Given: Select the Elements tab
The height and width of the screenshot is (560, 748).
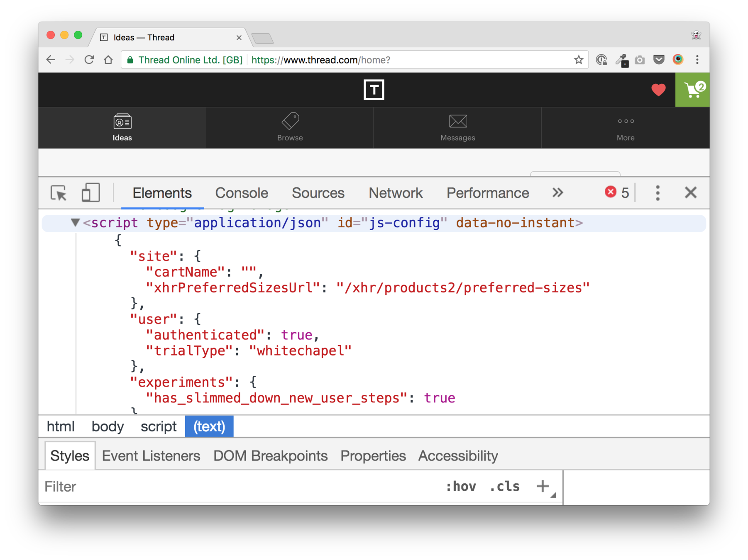Looking at the screenshot, I should click(162, 193).
